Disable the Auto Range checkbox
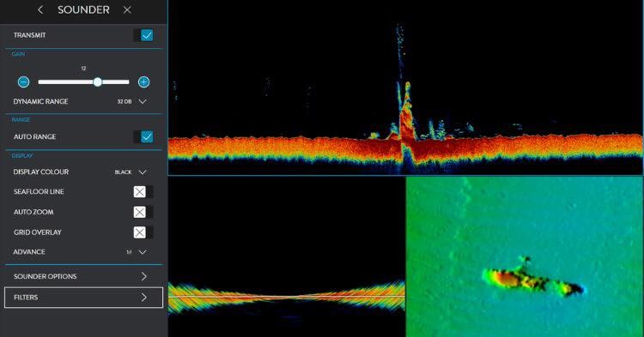644x337 pixels. [147, 136]
